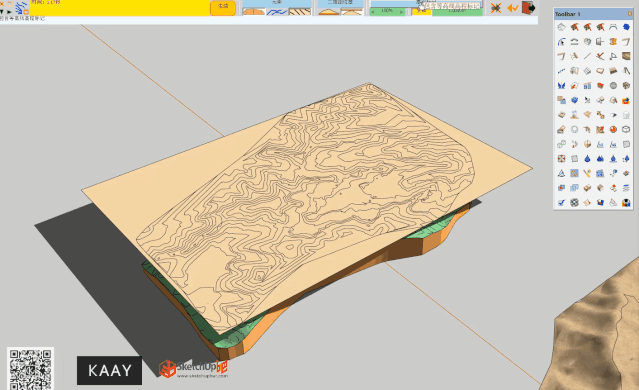Click the orange generate button in top bar
Screen dimensions: 639x390
pos(223,7)
